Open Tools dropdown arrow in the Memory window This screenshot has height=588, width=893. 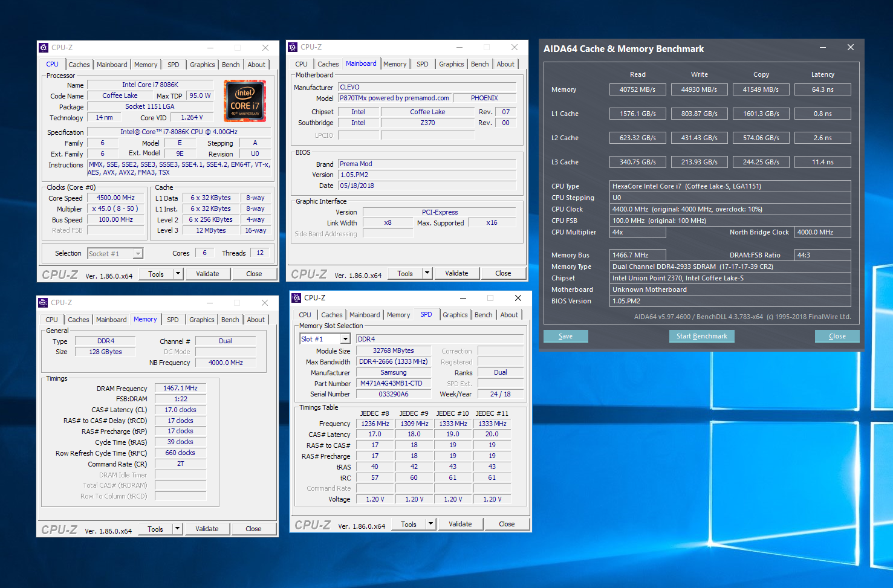(x=177, y=529)
